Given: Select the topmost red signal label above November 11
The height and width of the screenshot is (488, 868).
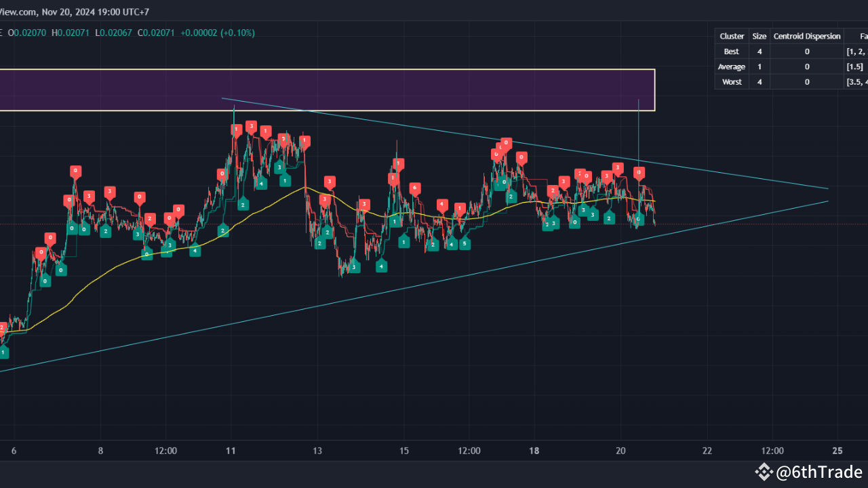Looking at the screenshot, I should (251, 126).
